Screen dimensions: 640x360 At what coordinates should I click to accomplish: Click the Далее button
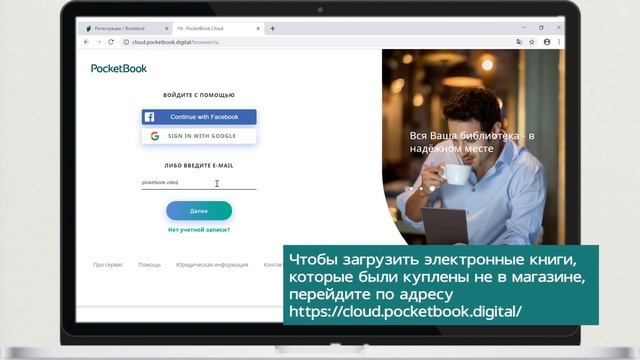tap(199, 211)
